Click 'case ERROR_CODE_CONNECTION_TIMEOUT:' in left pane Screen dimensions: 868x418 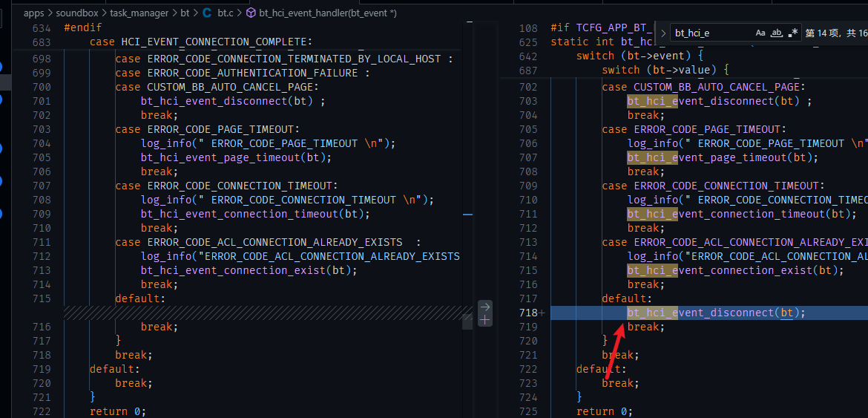tap(226, 186)
